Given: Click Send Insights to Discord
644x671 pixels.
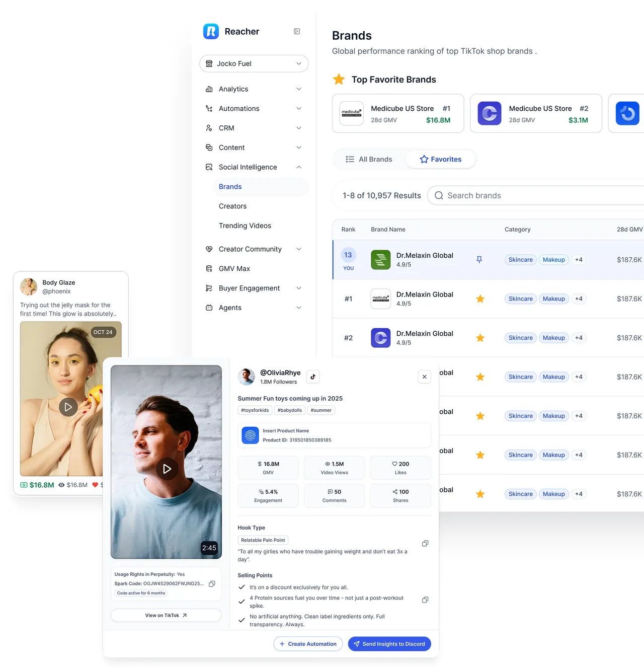Looking at the screenshot, I should [x=389, y=644].
